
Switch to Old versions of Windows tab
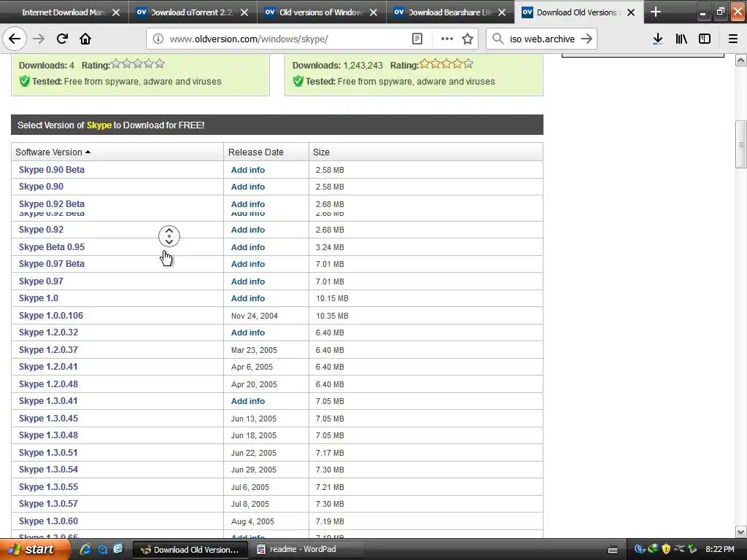coord(320,12)
